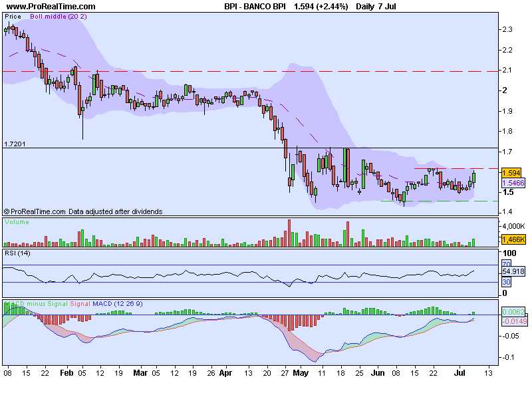Click the 2.3 price axis label
This screenshot has height=399, width=532.
coord(507,29)
